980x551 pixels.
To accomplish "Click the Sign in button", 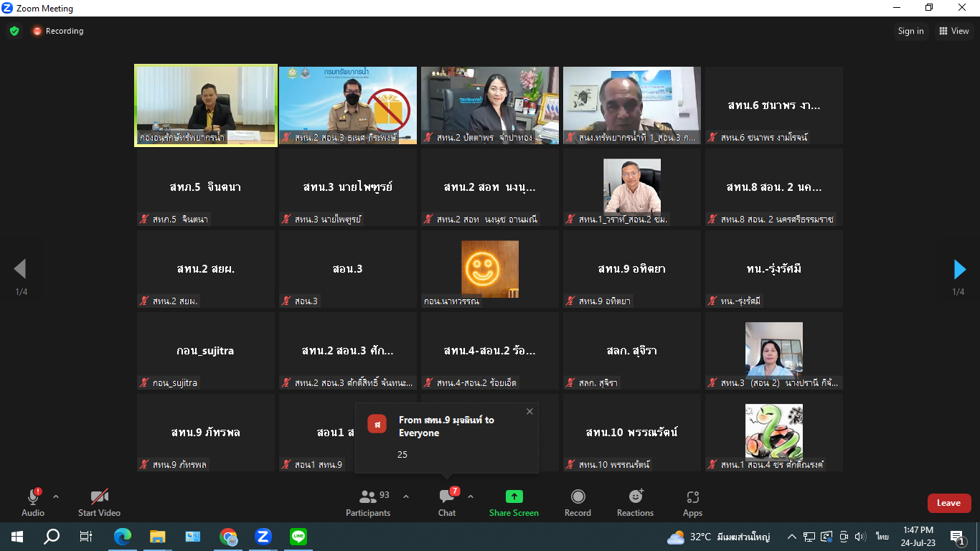I will (910, 31).
